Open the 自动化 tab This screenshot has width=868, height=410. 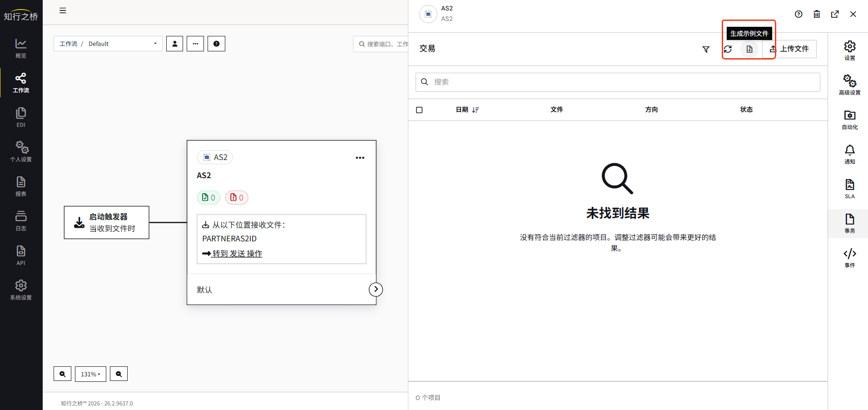[850, 120]
